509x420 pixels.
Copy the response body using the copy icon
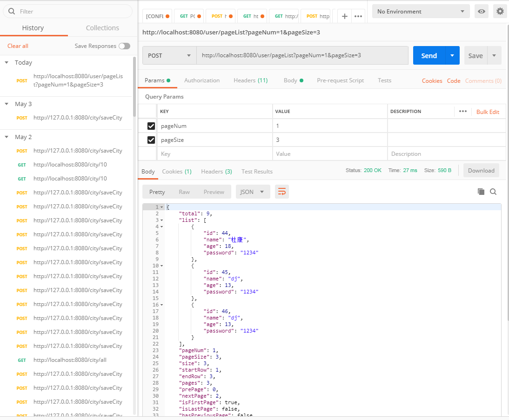click(x=482, y=192)
